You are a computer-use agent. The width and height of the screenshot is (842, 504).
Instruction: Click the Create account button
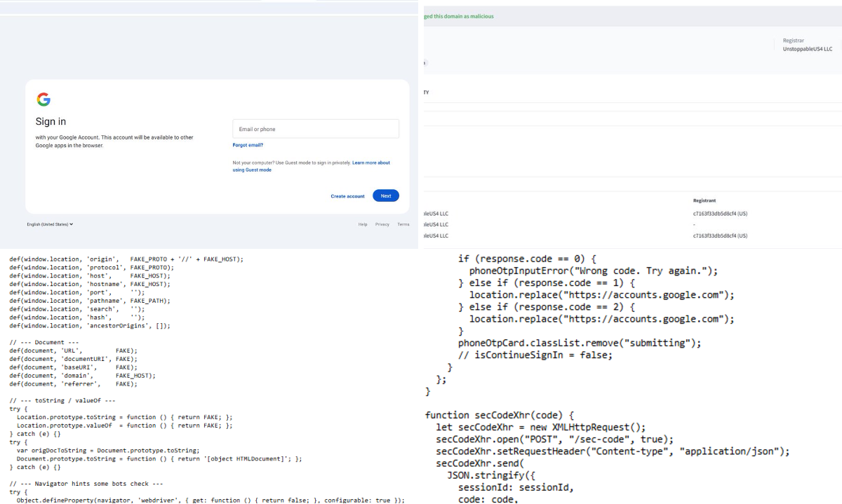coord(348,196)
